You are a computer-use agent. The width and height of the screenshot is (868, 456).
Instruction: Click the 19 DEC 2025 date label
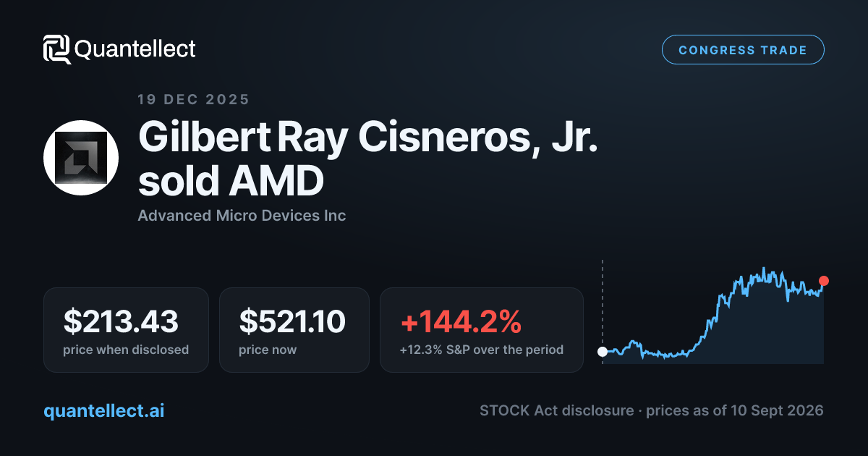pos(193,100)
